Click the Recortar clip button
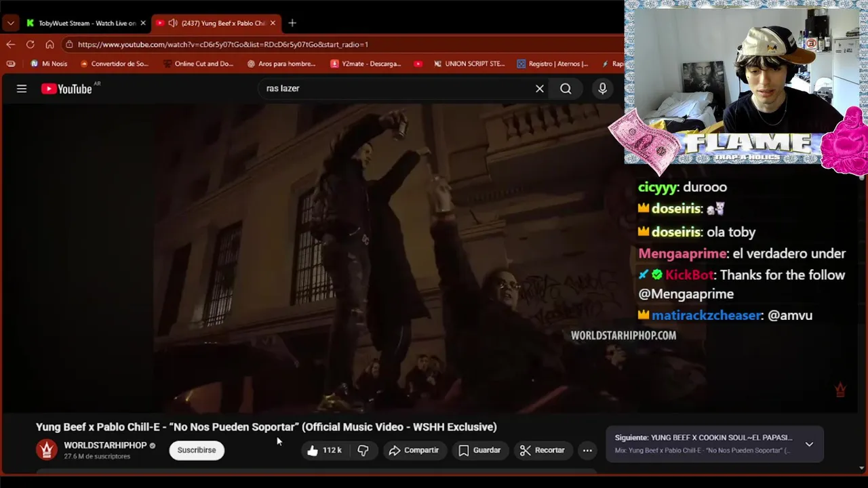The width and height of the screenshot is (868, 488). [x=542, y=450]
